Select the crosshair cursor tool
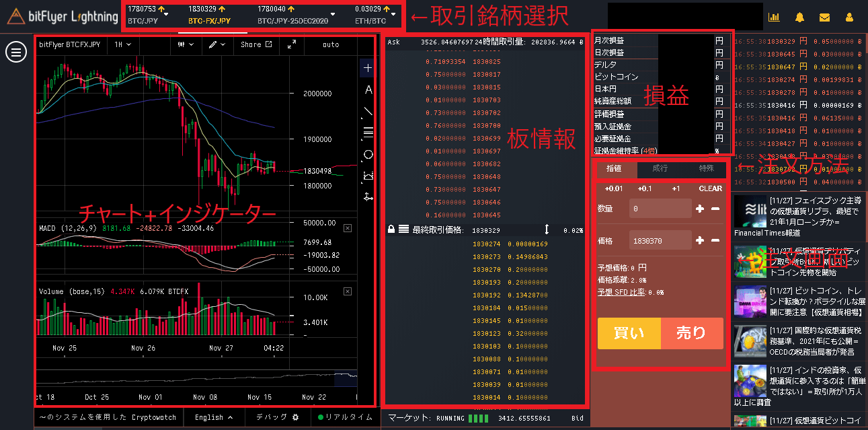 (368, 68)
